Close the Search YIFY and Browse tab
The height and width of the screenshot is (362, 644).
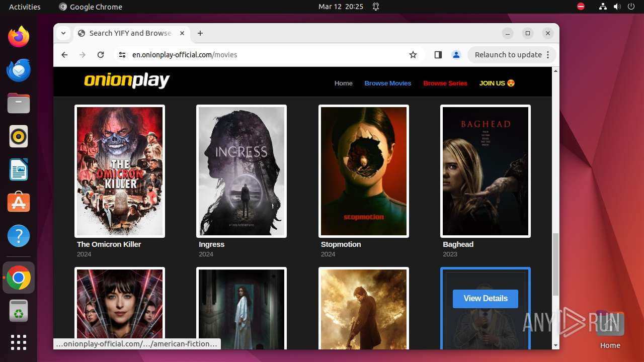point(182,33)
